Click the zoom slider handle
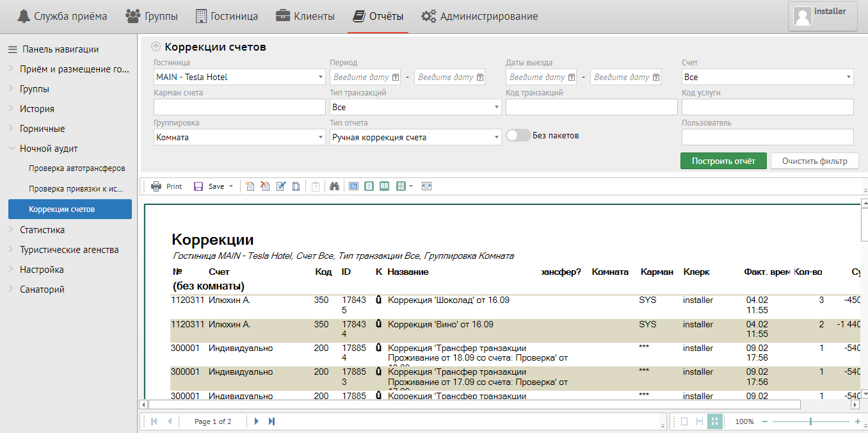 tap(810, 421)
